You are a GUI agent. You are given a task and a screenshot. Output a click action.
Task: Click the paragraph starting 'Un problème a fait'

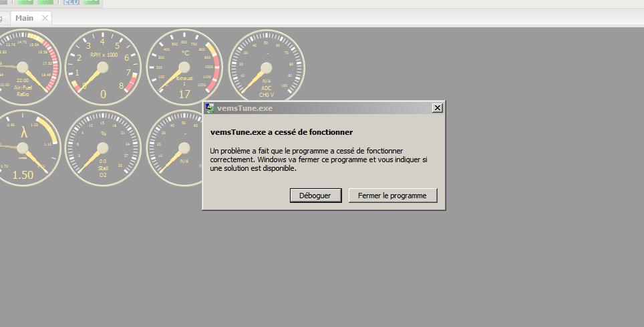[x=319, y=159]
